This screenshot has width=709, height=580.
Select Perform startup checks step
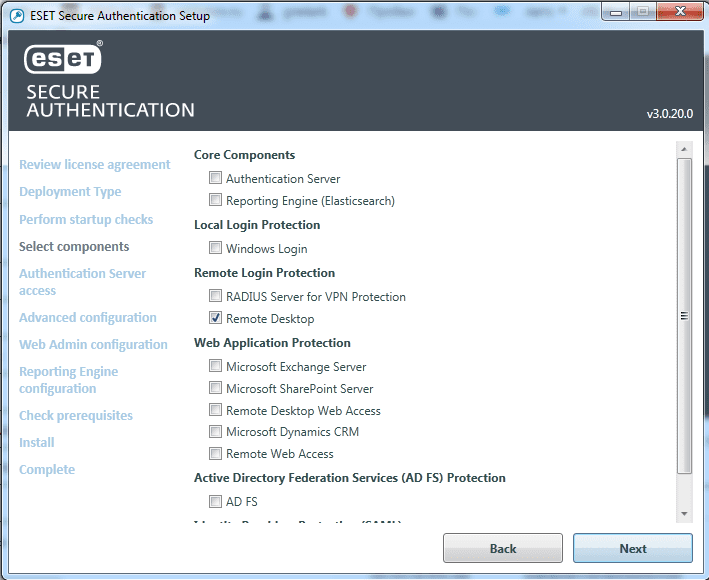tap(86, 219)
